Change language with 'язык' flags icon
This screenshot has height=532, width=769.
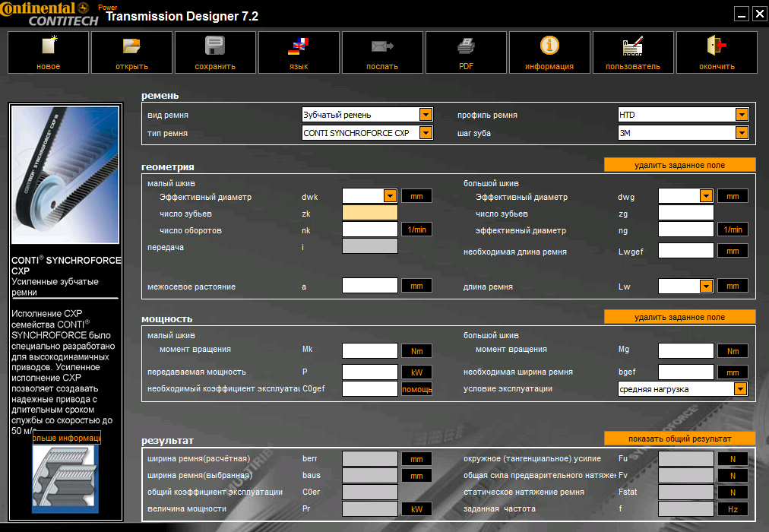299,52
